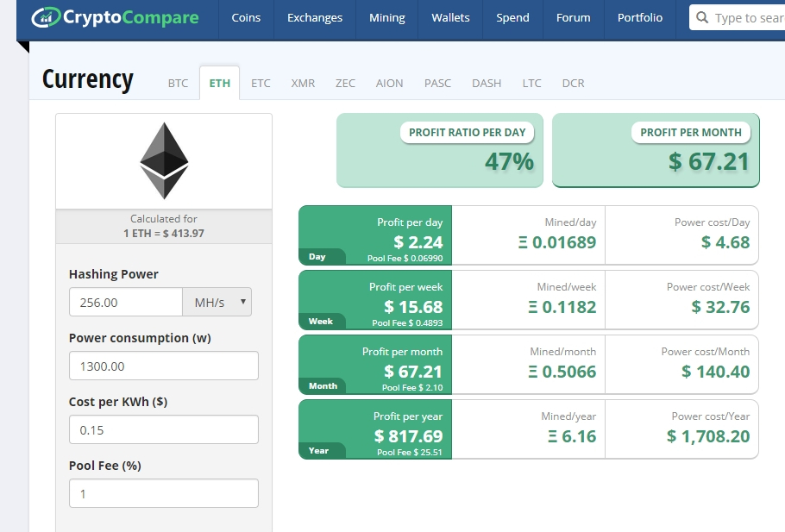Click the Currency heading
Viewport: 785px width, 532px height.
tap(88, 79)
